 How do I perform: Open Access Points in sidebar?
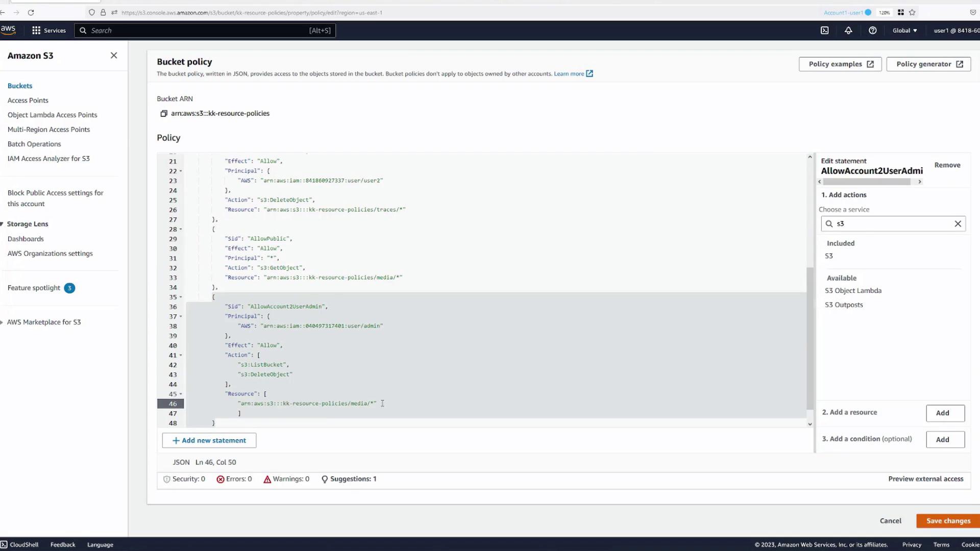28,101
